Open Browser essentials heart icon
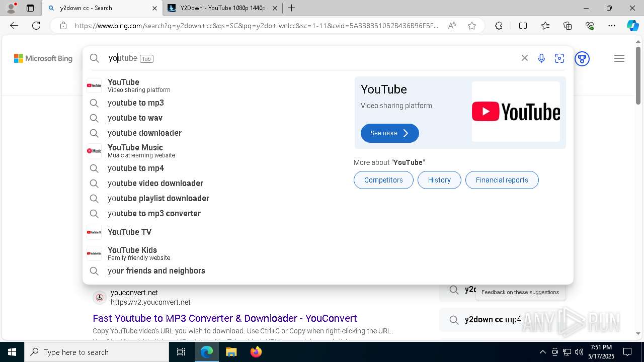Viewport: 644px width, 362px height. pos(590,26)
